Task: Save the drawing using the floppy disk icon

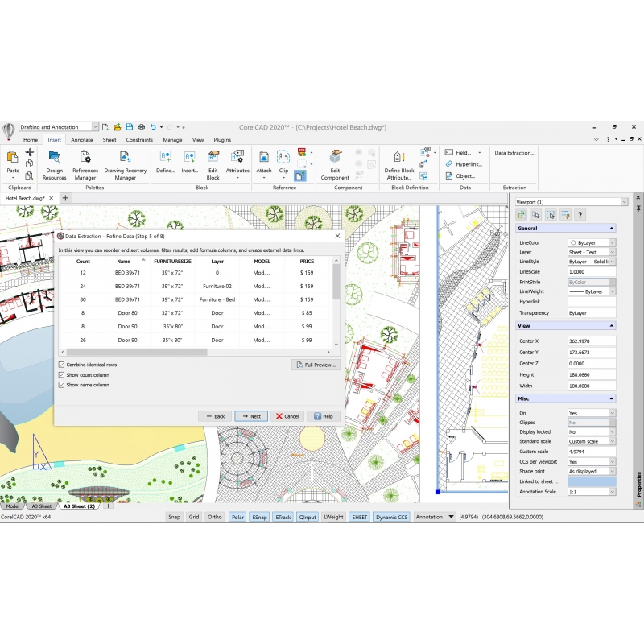Action: click(130, 127)
